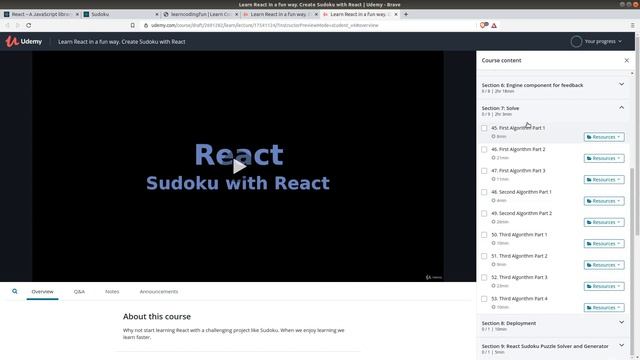Close the Course content panel

[627, 60]
